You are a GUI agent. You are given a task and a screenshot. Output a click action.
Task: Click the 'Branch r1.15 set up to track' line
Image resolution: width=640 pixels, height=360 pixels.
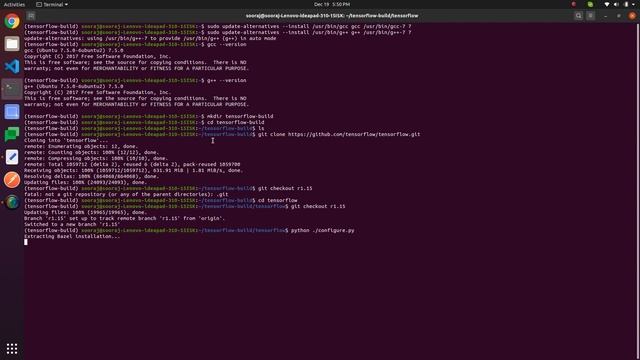[x=124, y=218]
